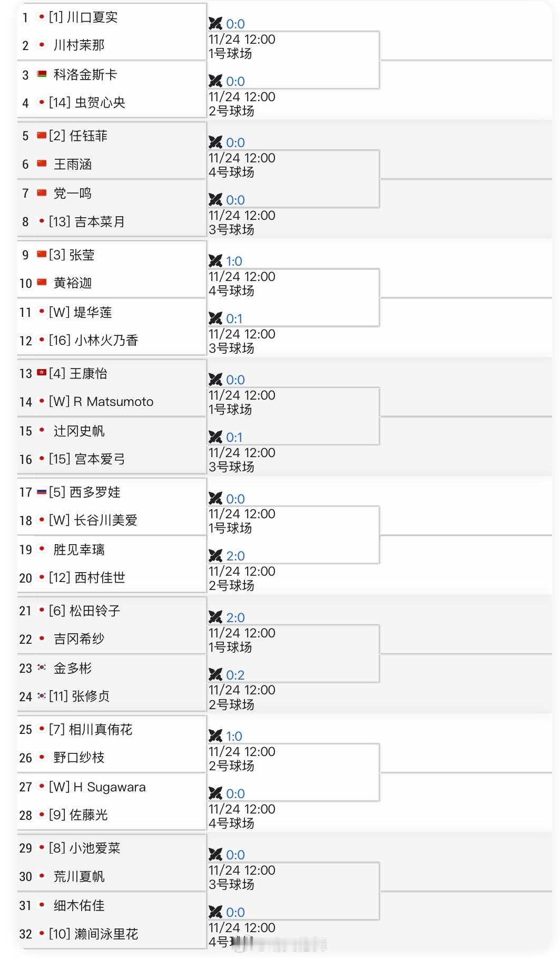Click the Korean flag beside 金多彬

coord(42,667)
